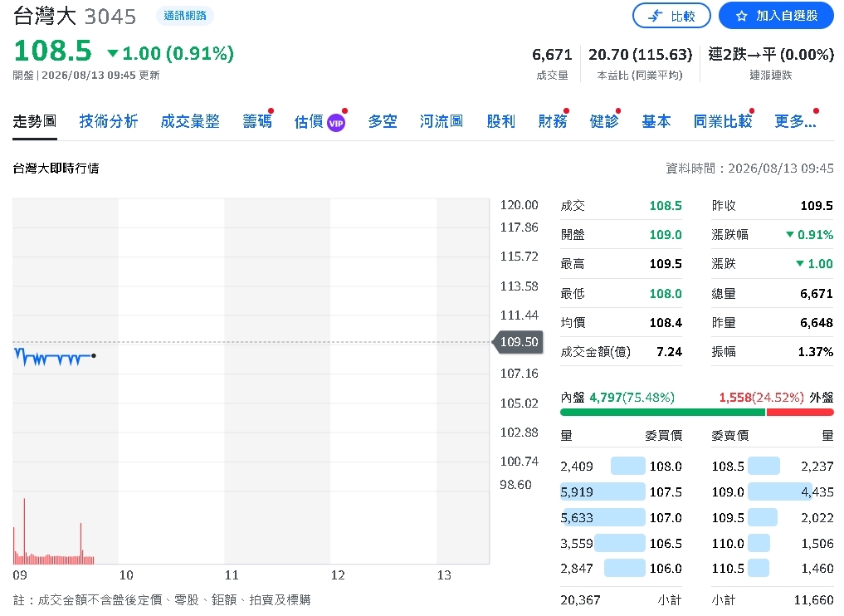The image size is (844, 616).
Task: Select the 走勢圖 tab
Action: (35, 121)
